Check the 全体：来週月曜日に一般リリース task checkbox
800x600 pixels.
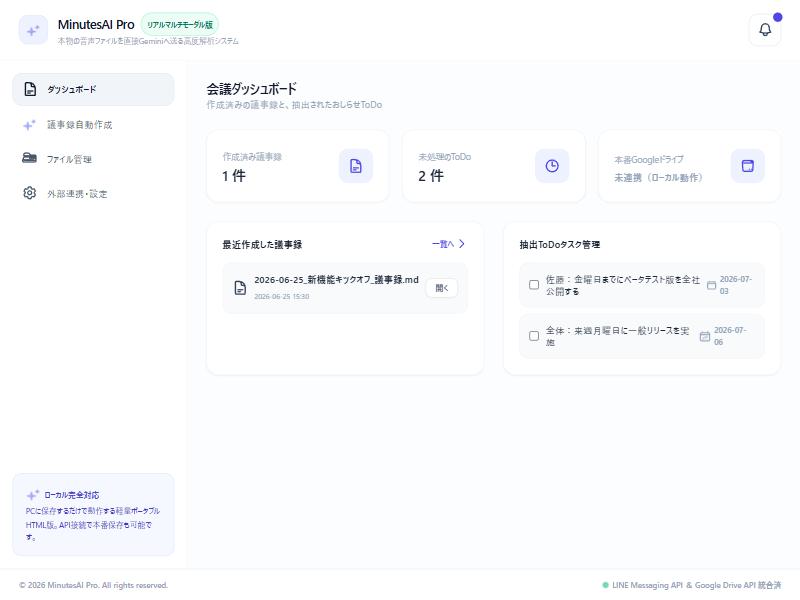(x=534, y=336)
